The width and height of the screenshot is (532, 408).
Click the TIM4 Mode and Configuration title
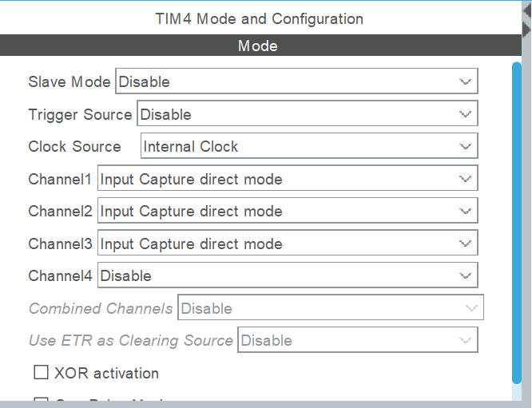click(x=260, y=18)
